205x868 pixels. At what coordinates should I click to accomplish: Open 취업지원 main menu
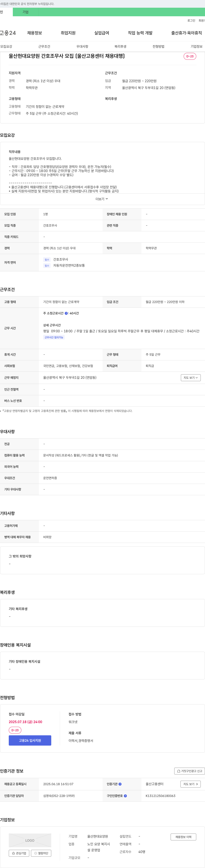tap(68, 33)
